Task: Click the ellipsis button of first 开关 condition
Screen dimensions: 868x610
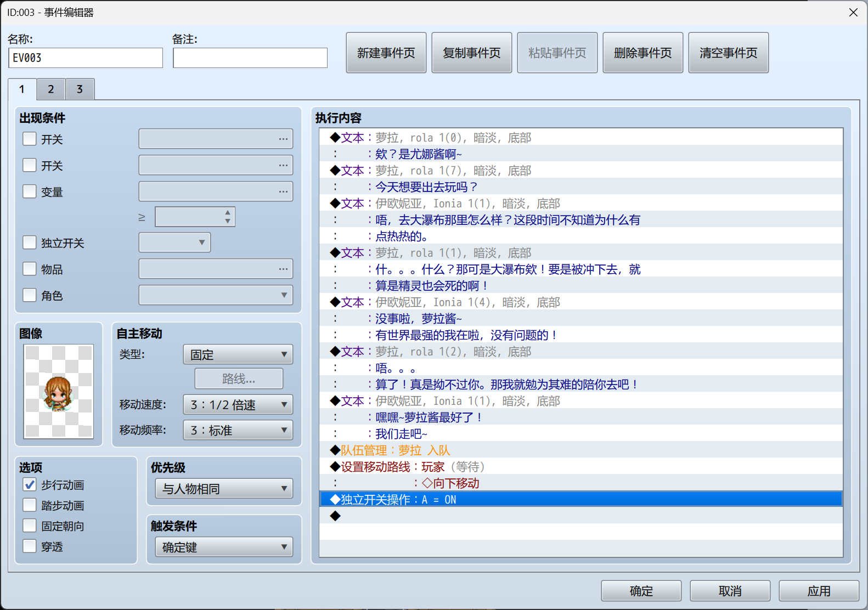Action: coord(283,139)
